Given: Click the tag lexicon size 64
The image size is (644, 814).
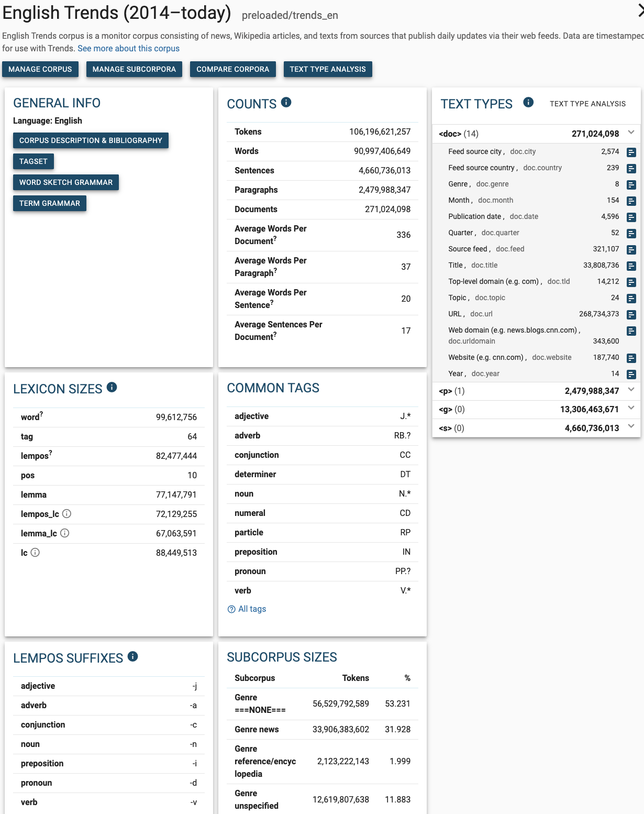Looking at the screenshot, I should point(192,436).
